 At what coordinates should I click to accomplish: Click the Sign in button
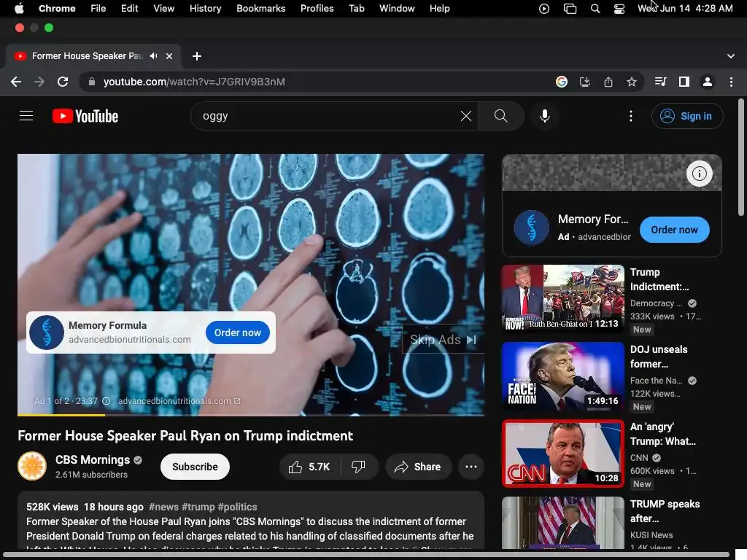point(687,116)
